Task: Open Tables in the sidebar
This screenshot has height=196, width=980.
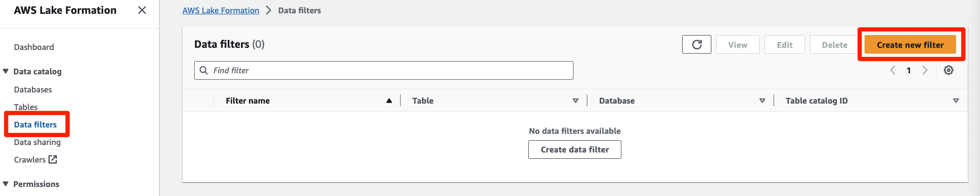Action: (26, 107)
